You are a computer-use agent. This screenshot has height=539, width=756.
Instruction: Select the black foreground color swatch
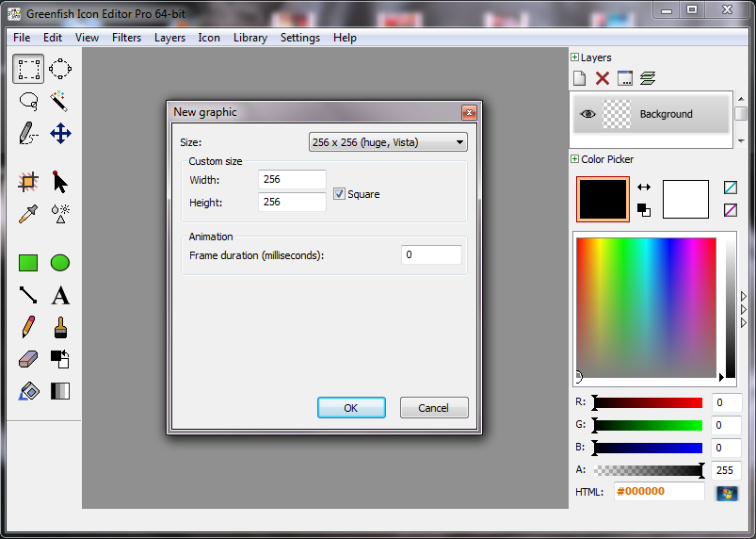coord(603,199)
